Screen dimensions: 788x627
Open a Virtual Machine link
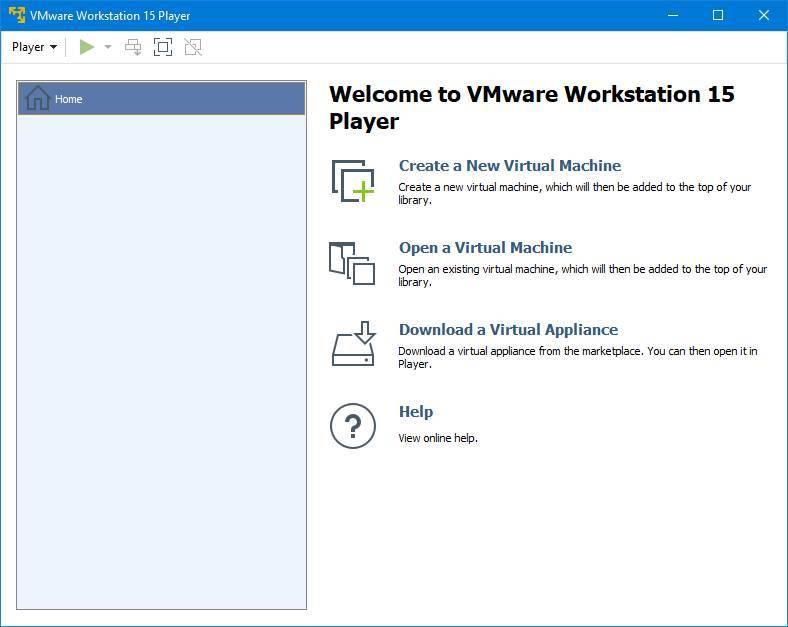pyautogui.click(x=485, y=247)
